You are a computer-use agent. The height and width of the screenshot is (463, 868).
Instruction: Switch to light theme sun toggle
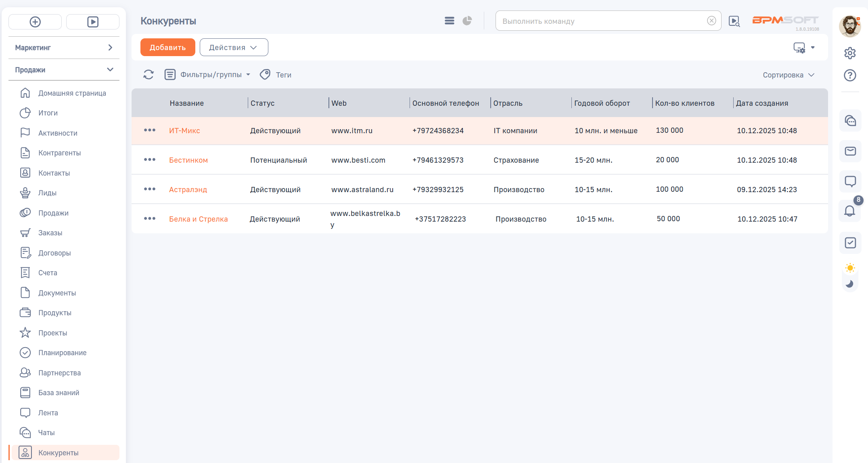coord(850,268)
